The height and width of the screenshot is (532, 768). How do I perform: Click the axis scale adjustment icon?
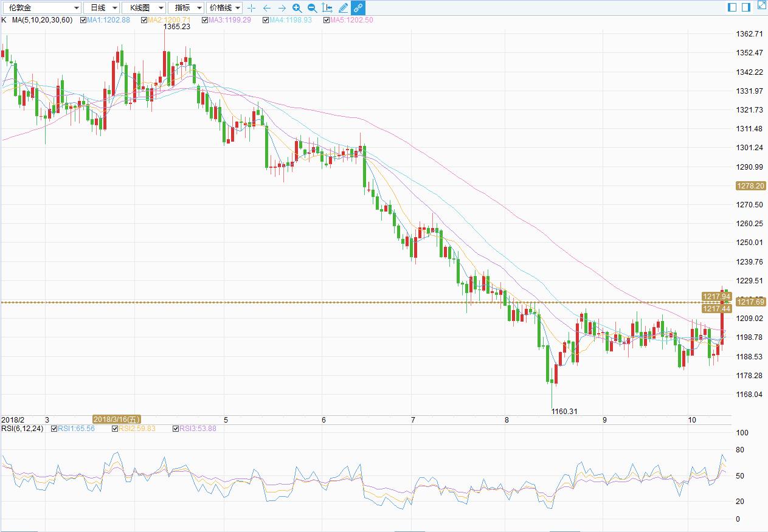[327, 8]
